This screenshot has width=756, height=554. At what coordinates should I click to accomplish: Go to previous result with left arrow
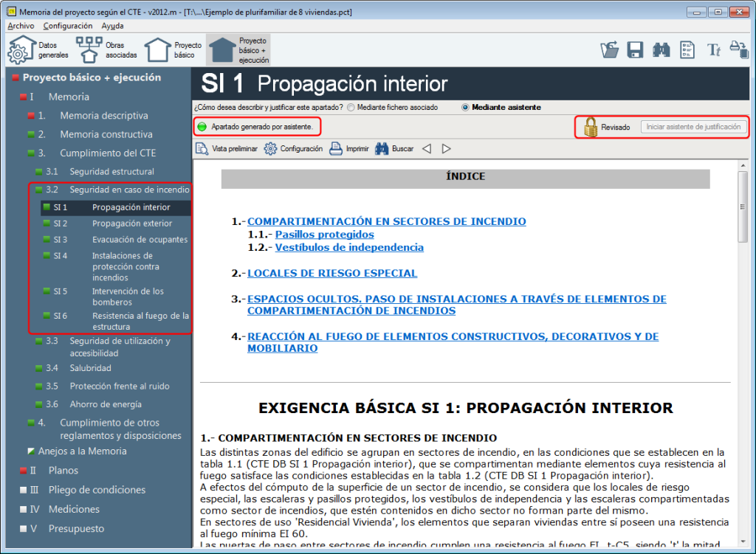pyautogui.click(x=427, y=149)
